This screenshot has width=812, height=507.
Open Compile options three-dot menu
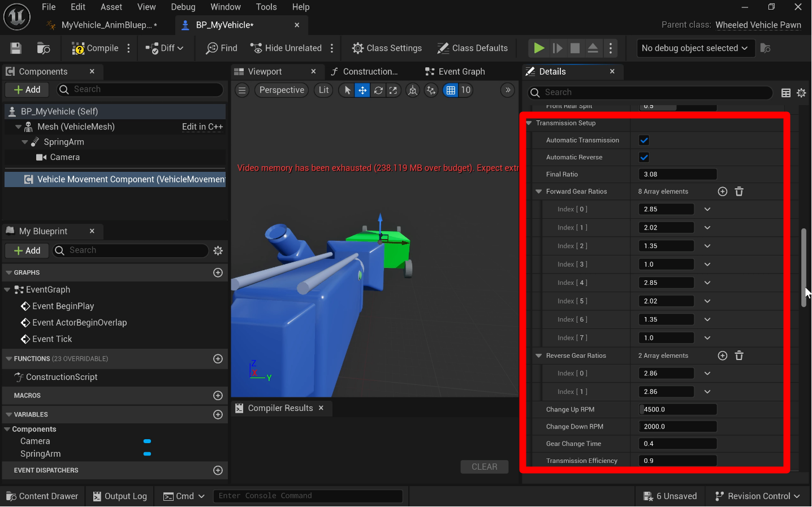point(129,48)
